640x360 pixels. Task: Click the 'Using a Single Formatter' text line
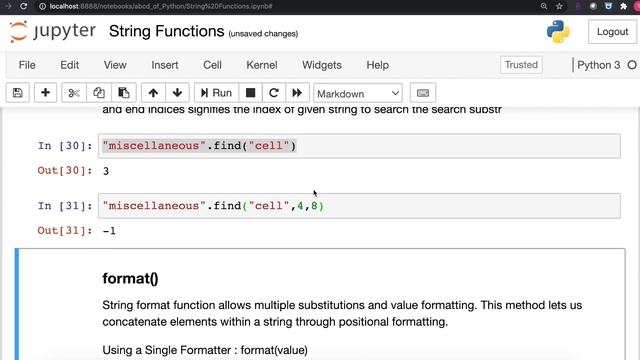pos(205,350)
